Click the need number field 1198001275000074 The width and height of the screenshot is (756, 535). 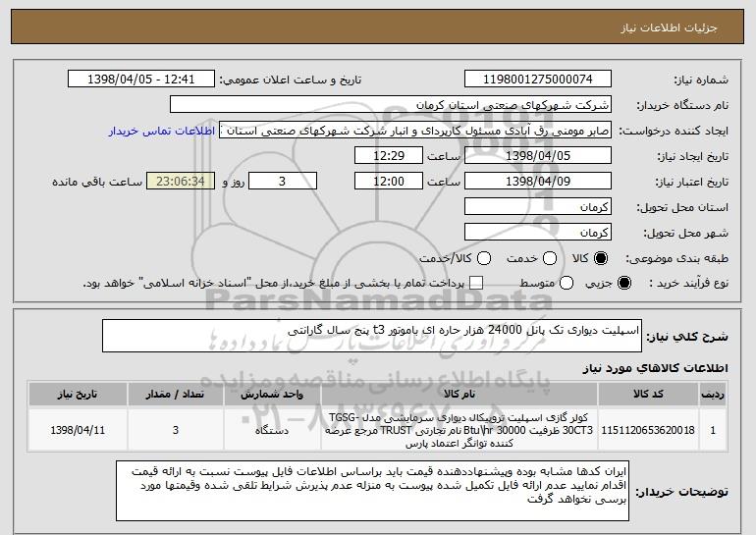pyautogui.click(x=538, y=80)
